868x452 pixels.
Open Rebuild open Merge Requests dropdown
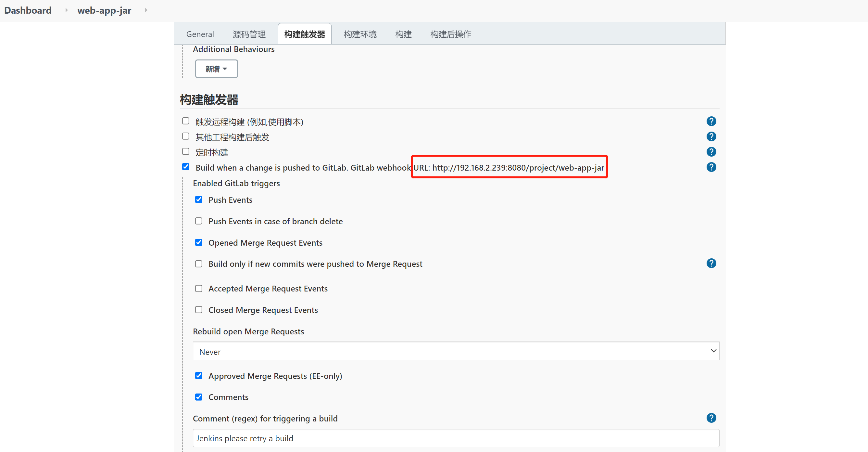point(456,351)
